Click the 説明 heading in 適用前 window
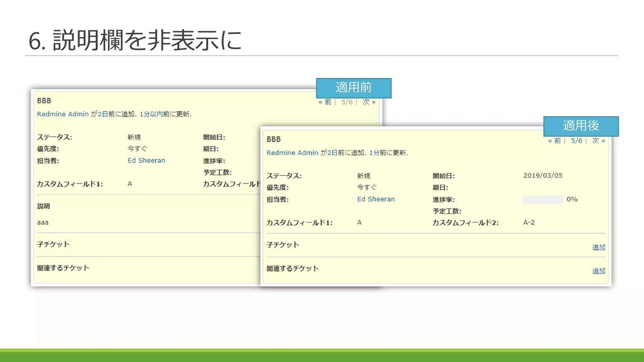This screenshot has height=362, width=644. pyautogui.click(x=43, y=206)
